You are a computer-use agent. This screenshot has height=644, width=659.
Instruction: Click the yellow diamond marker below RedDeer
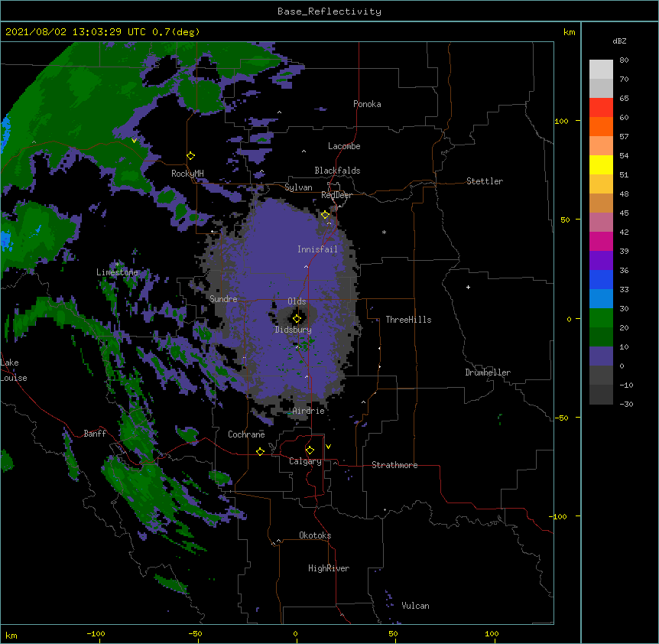click(x=326, y=215)
